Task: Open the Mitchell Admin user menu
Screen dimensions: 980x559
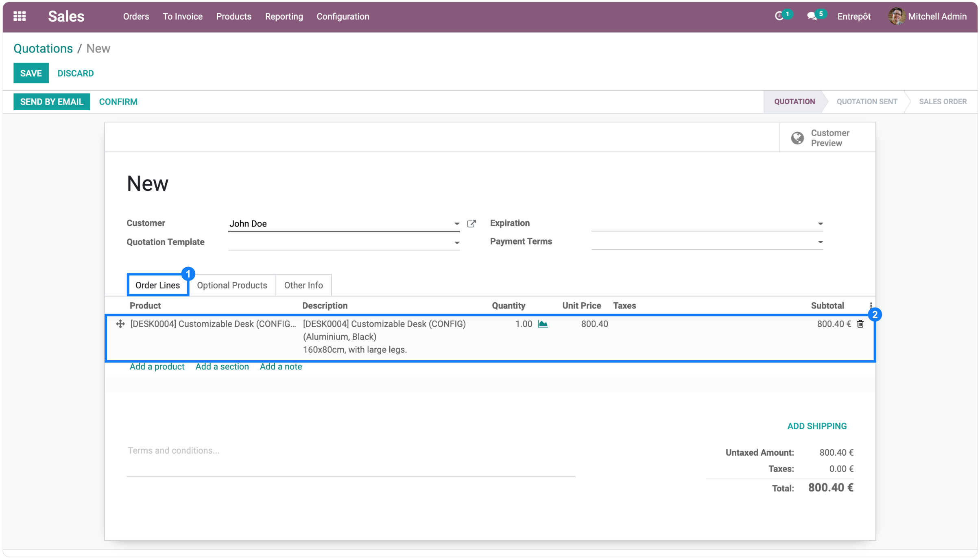Action: [x=928, y=16]
